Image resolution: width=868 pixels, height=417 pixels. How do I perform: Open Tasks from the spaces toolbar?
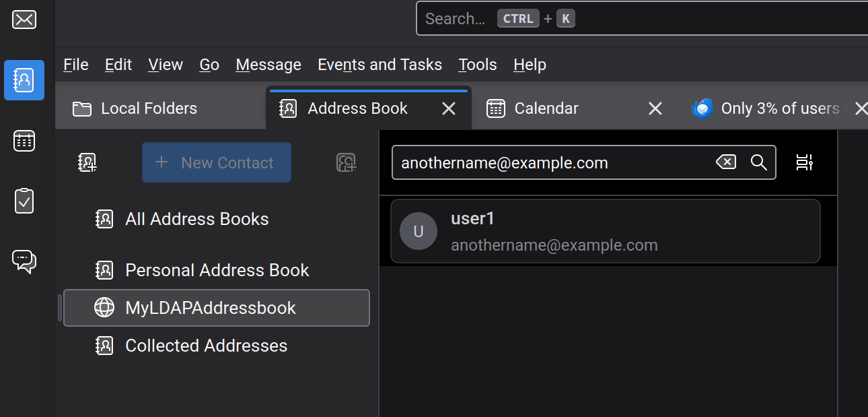tap(24, 201)
